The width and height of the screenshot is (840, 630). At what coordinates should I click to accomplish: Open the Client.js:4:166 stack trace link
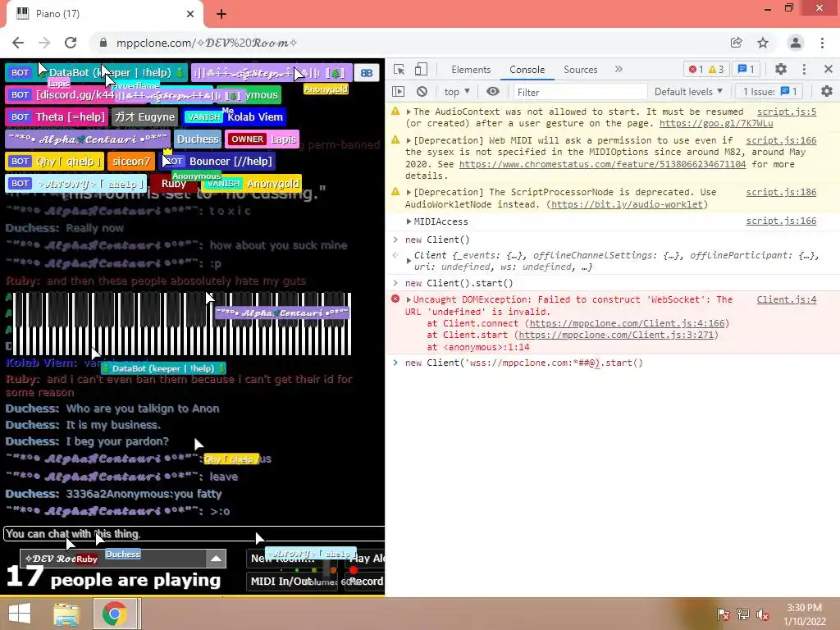pos(627,323)
